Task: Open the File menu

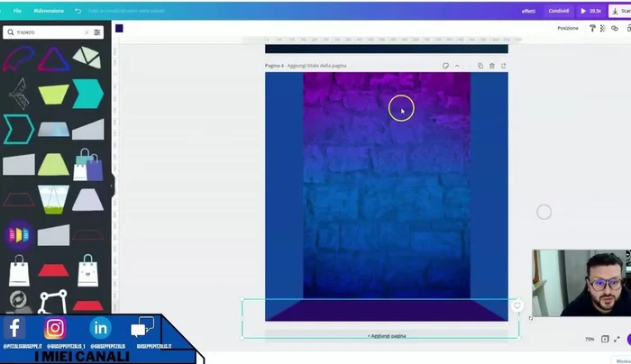Action: coord(17,11)
